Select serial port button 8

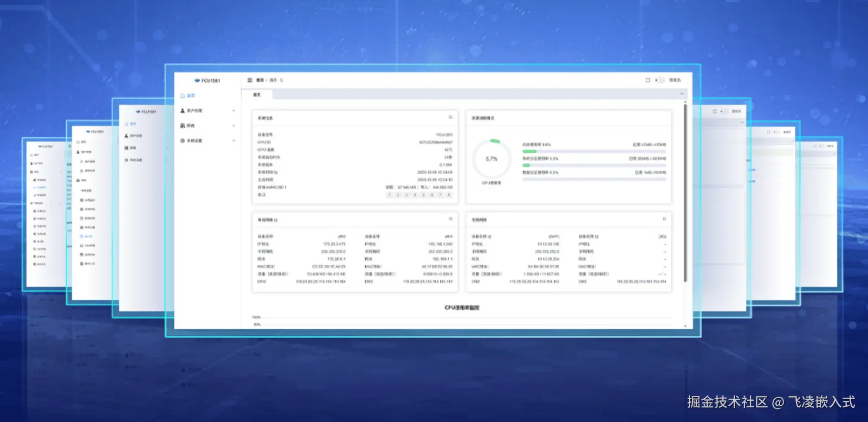[449, 195]
